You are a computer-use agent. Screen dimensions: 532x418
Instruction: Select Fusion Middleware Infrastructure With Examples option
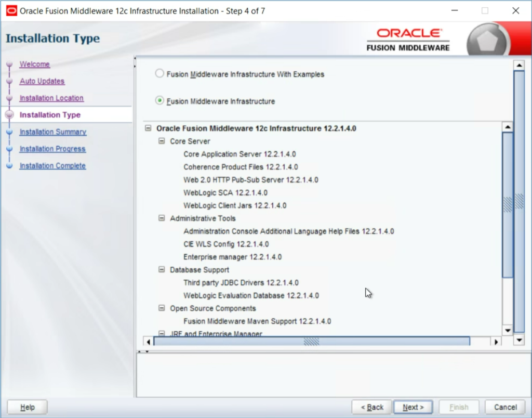[159, 74]
